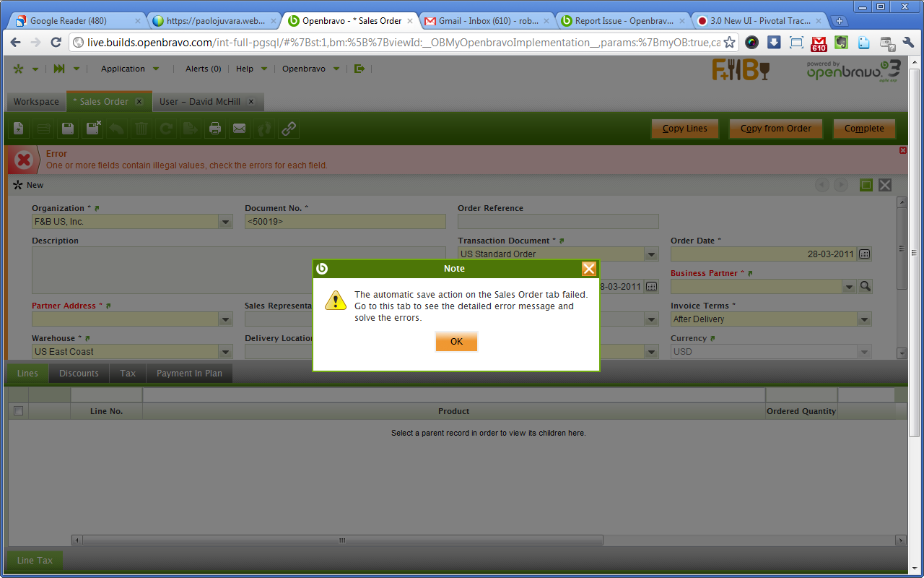Click the Copy from Order button
The height and width of the screenshot is (578, 924).
[776, 129]
